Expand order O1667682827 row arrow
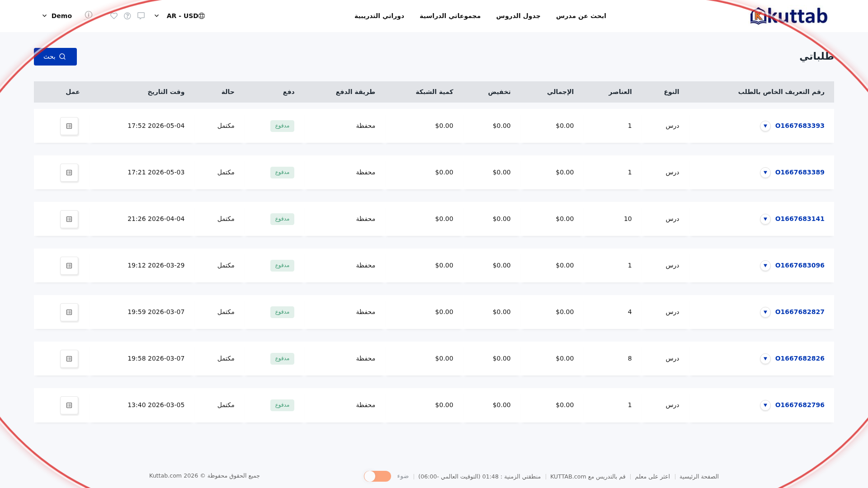 765,312
